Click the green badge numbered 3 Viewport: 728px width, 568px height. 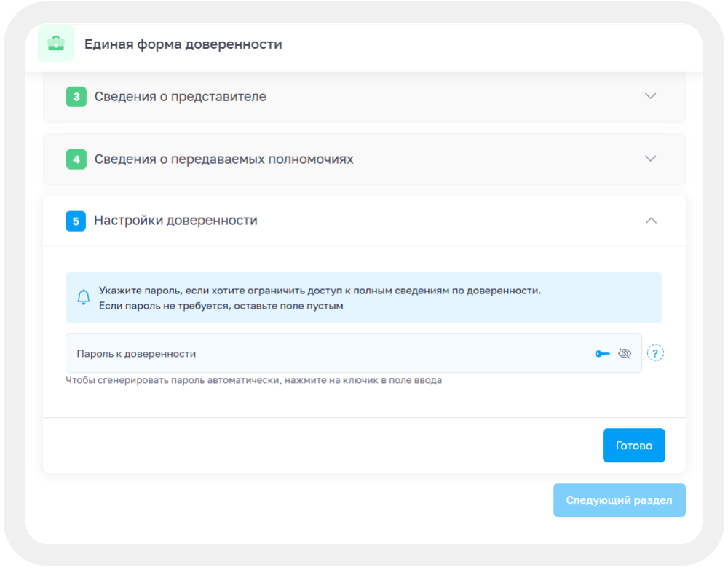[x=76, y=96]
